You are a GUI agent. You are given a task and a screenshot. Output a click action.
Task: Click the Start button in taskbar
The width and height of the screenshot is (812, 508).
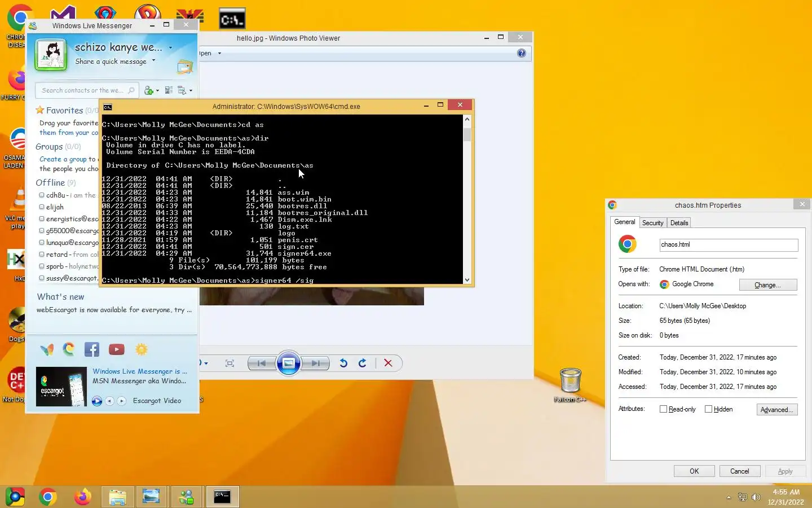pyautogui.click(x=15, y=497)
